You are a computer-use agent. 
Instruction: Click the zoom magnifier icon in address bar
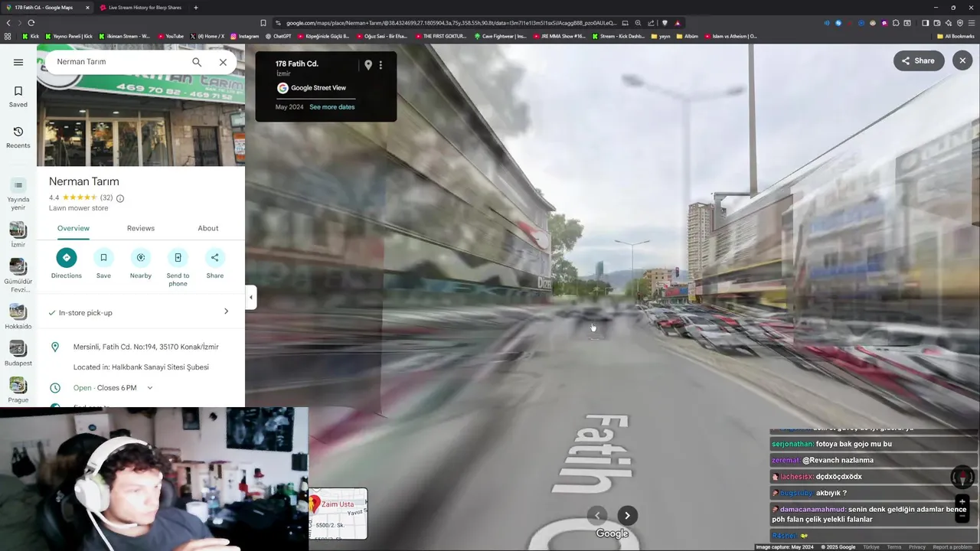point(638,23)
